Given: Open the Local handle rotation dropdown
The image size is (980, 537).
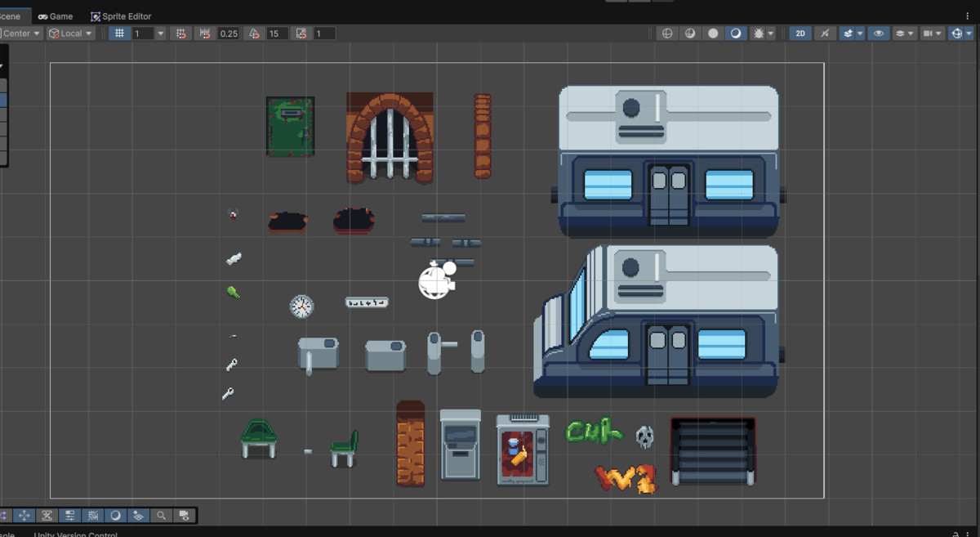Looking at the screenshot, I should click(71, 34).
